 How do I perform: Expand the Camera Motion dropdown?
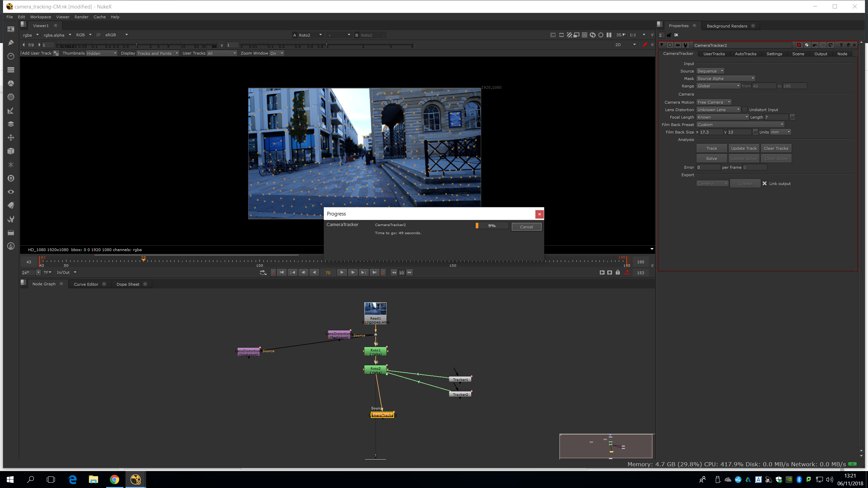click(x=714, y=102)
